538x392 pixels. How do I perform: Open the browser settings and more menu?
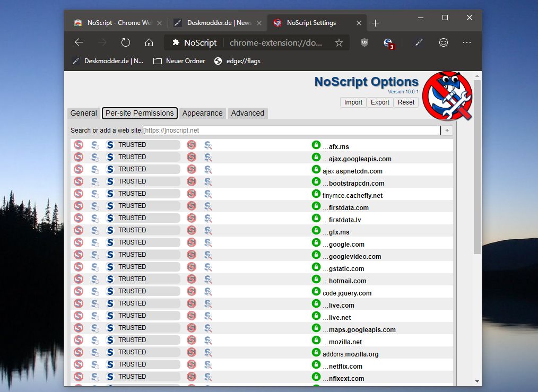pyautogui.click(x=466, y=42)
